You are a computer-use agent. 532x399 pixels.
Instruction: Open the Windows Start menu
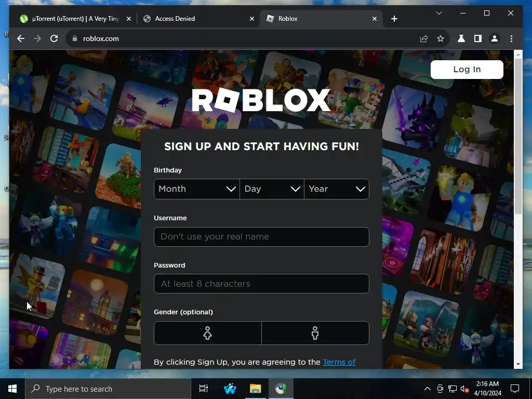(12, 389)
